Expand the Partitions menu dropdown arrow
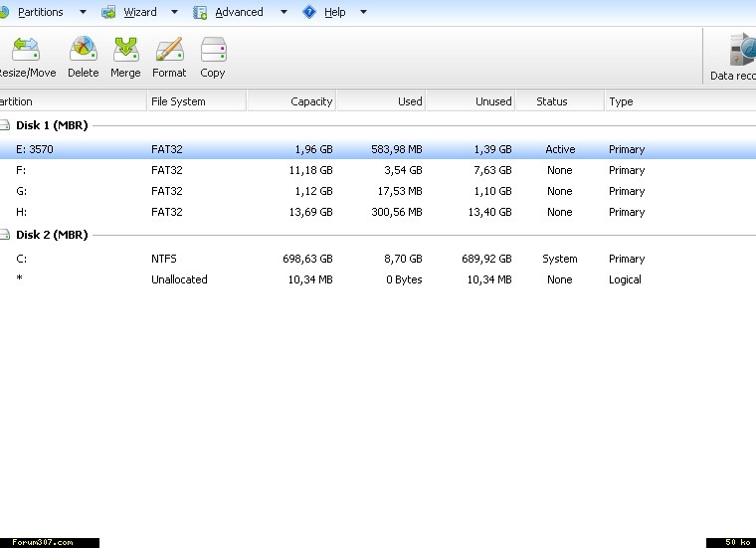The width and height of the screenshot is (756, 548). [81, 12]
